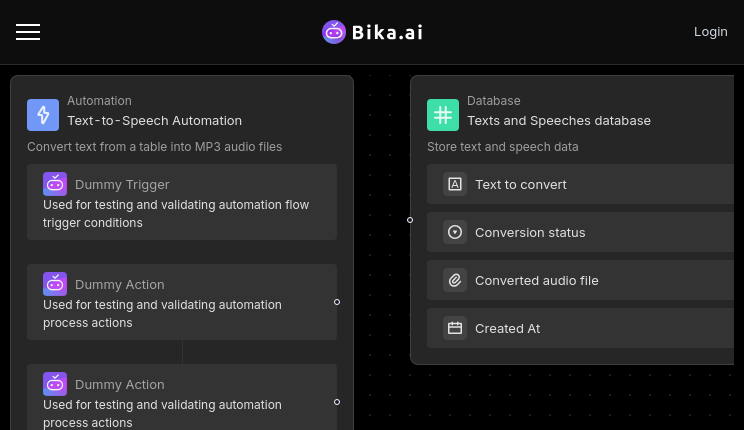
Task: Open the Dummy Trigger step card
Action: (182, 202)
